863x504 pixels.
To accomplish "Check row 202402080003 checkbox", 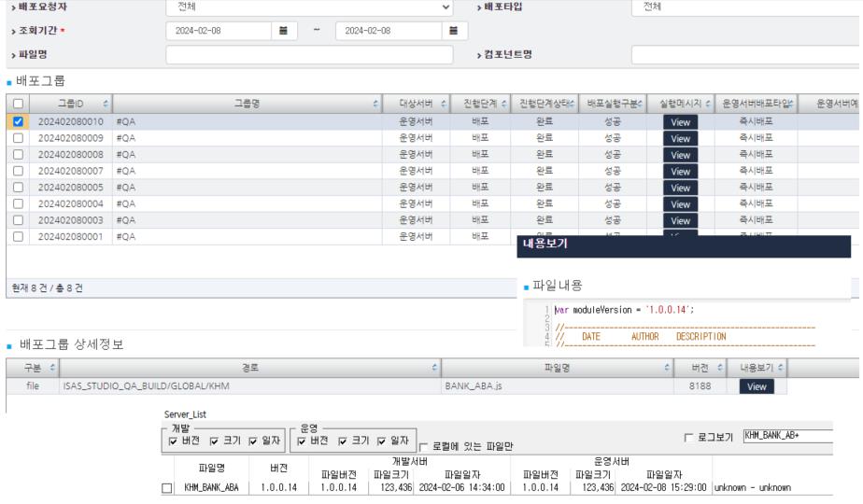I will click(18, 220).
